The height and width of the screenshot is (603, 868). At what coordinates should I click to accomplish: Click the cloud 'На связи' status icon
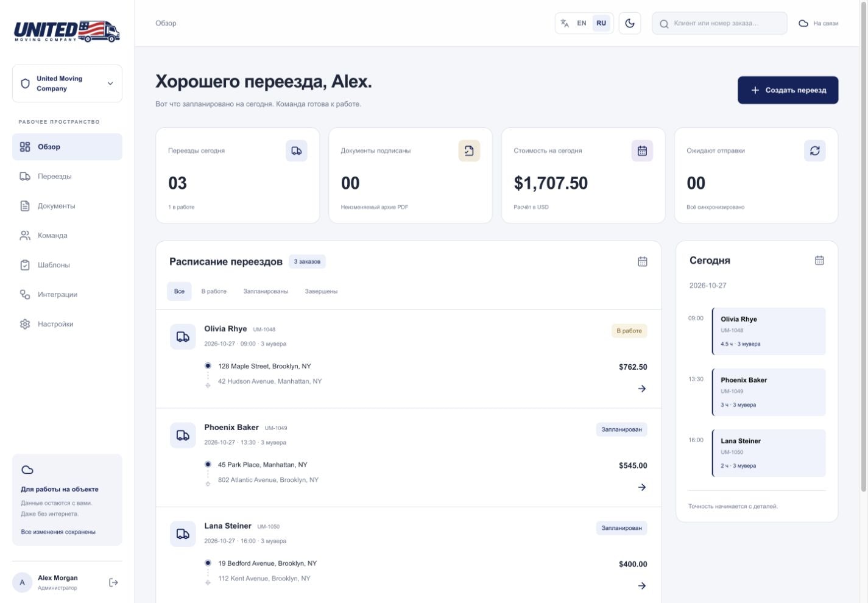pos(803,23)
